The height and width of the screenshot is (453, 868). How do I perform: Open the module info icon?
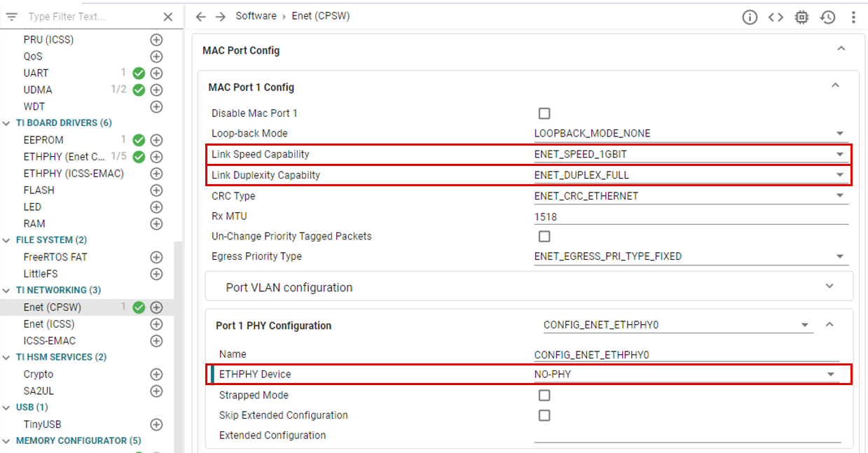coord(750,18)
